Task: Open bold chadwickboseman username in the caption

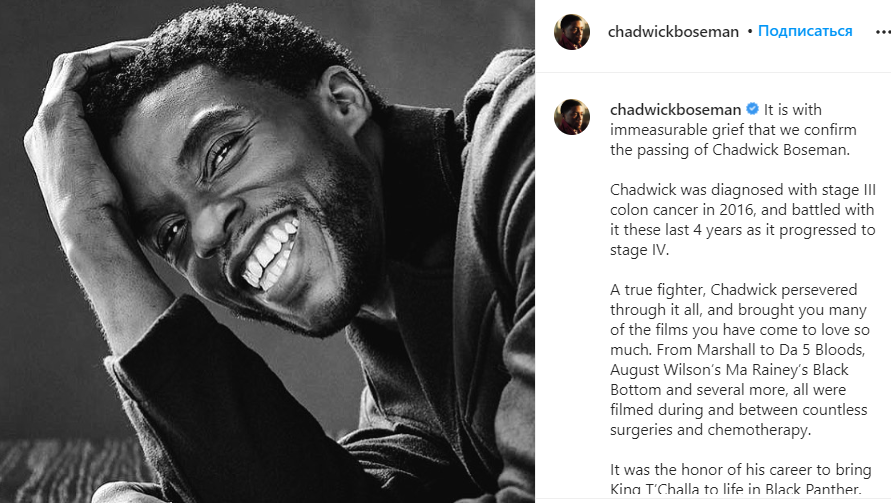Action: 675,109
